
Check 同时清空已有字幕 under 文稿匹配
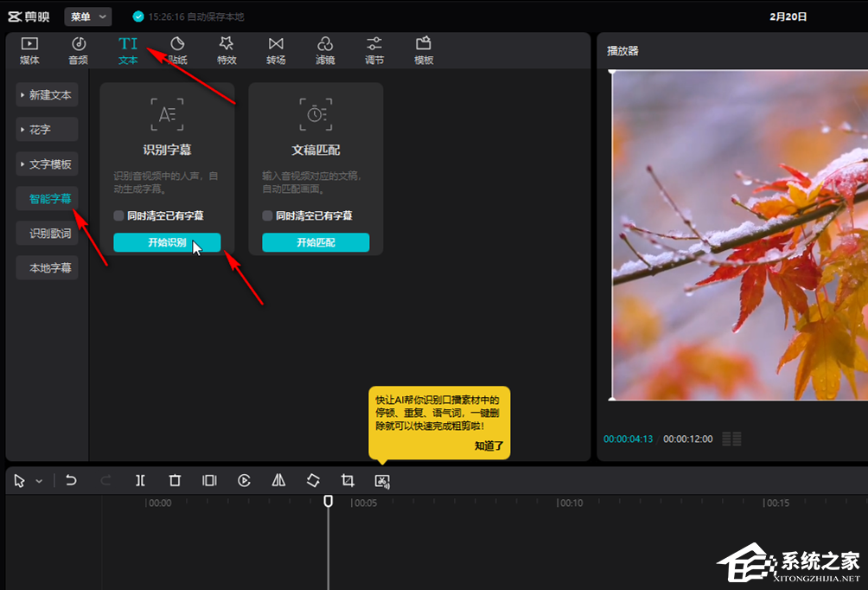point(268,215)
